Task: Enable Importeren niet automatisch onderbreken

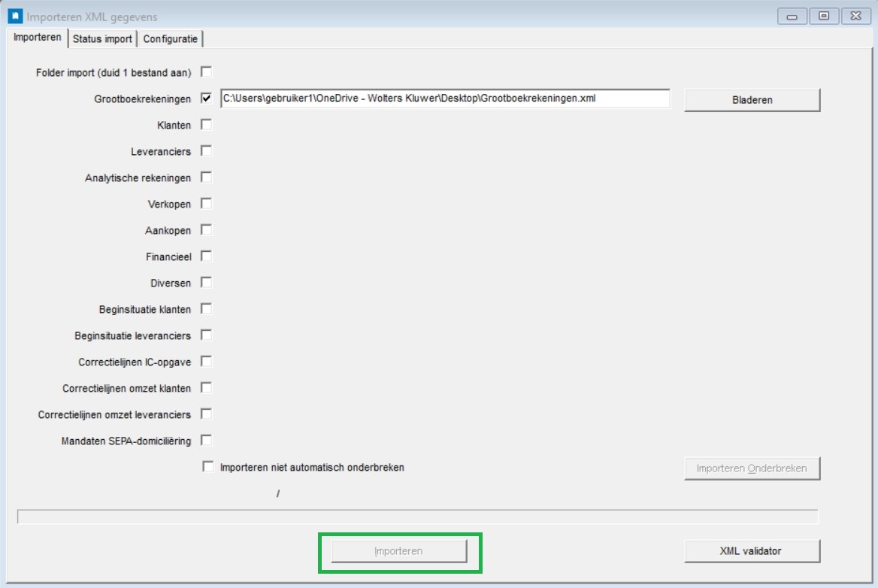Action: tap(208, 467)
